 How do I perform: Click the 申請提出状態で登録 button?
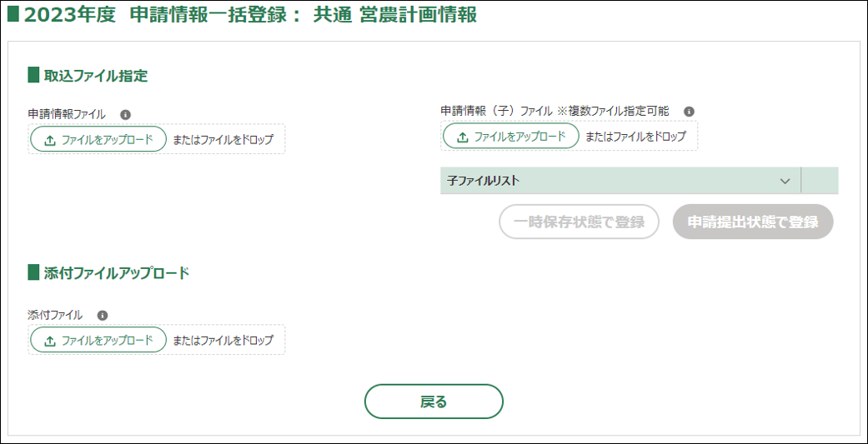(752, 222)
